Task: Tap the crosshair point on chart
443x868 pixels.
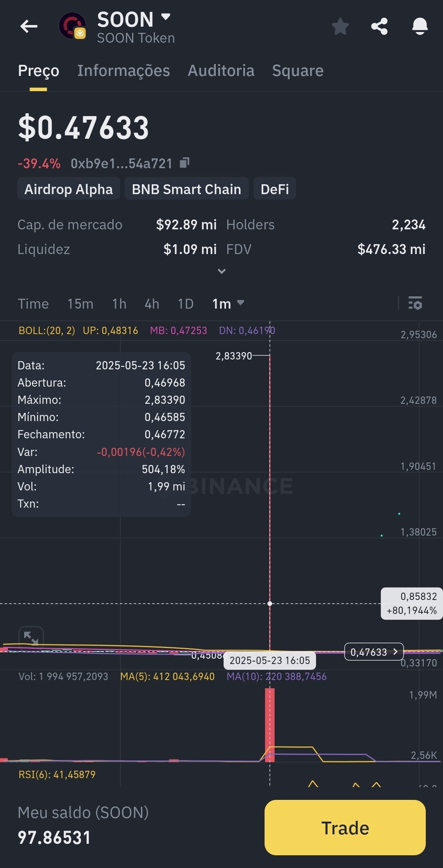Action: (270, 603)
